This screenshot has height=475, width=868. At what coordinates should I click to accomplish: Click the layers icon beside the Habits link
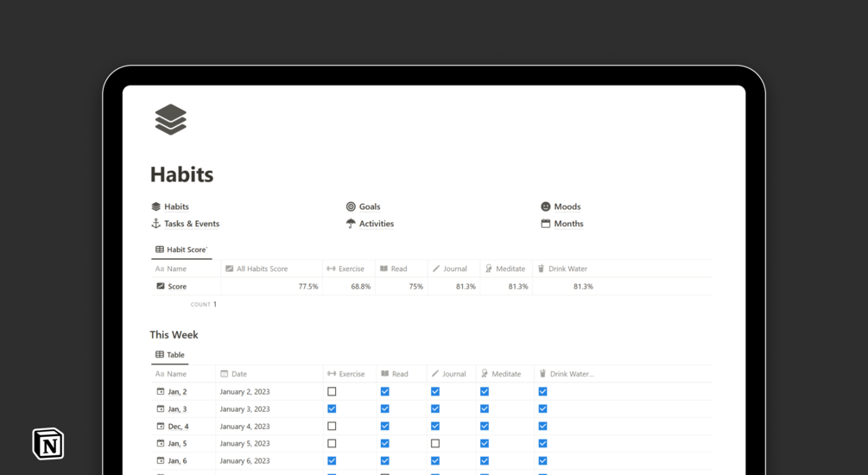pyautogui.click(x=156, y=206)
